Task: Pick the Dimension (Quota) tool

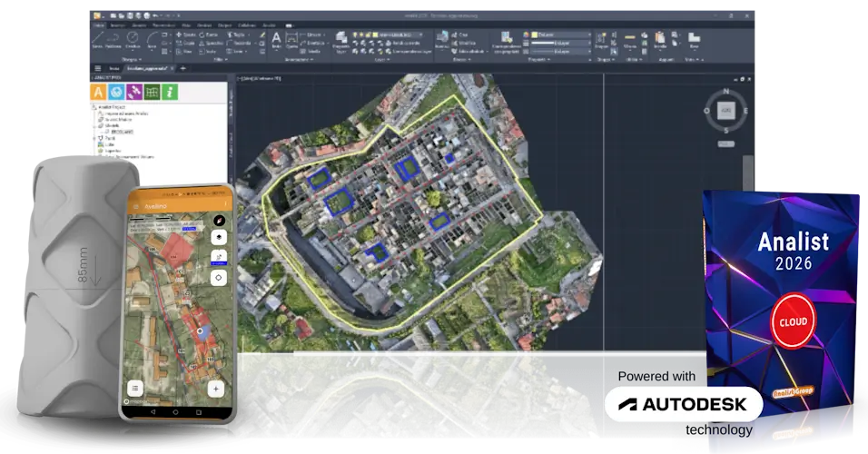Action: pos(291,40)
